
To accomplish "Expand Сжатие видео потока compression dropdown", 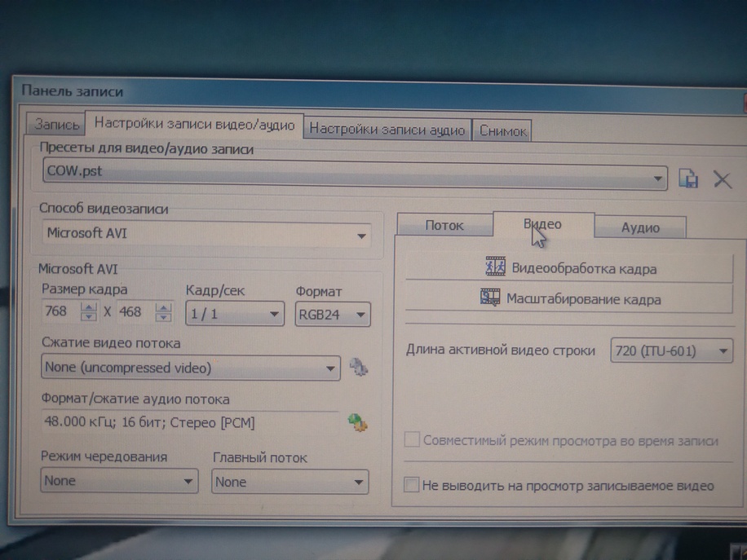I will click(x=329, y=368).
